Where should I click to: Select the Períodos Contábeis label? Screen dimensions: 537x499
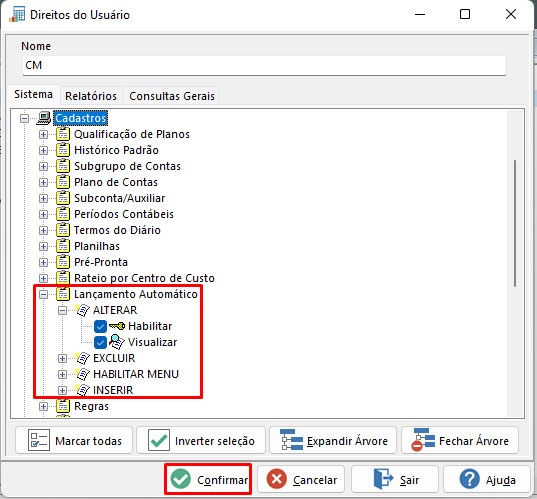point(124,214)
